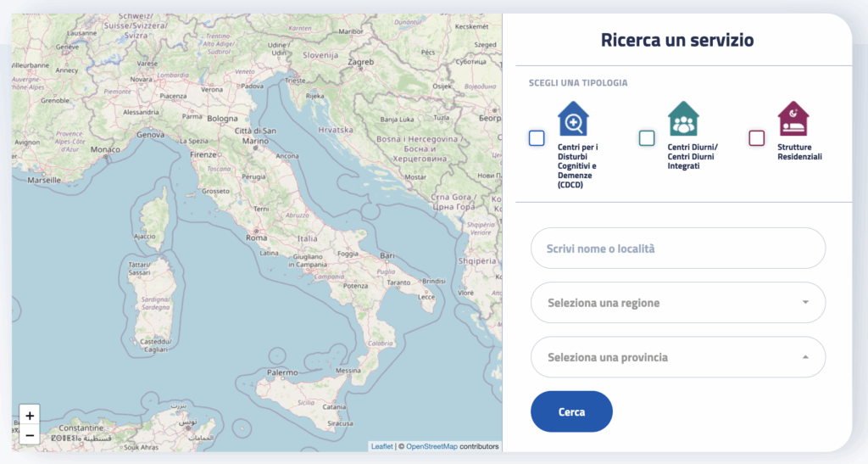Click Brindisi on the map
This screenshot has width=868, height=464.
coord(433,282)
